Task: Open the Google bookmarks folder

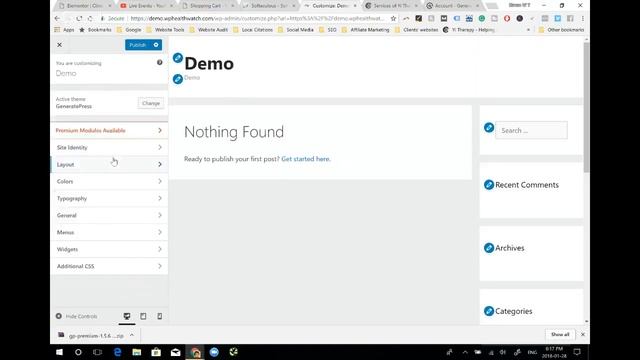Action: (x=129, y=30)
